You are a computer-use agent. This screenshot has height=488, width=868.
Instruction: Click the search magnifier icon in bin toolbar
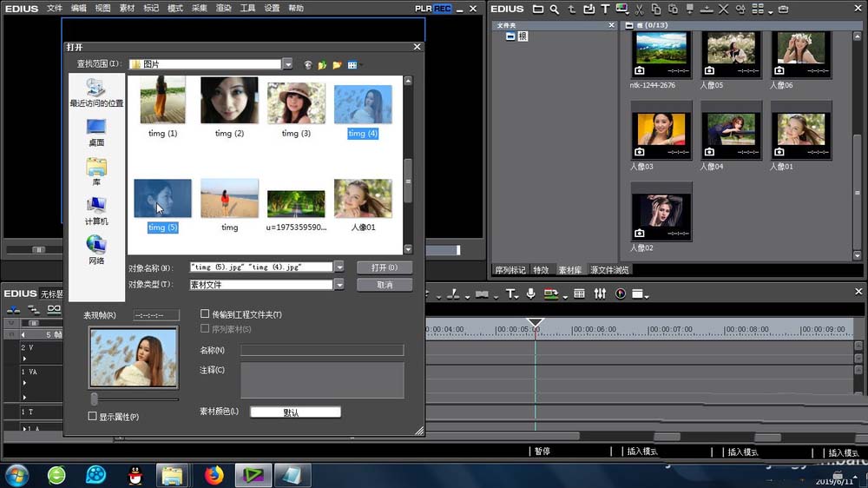554,10
